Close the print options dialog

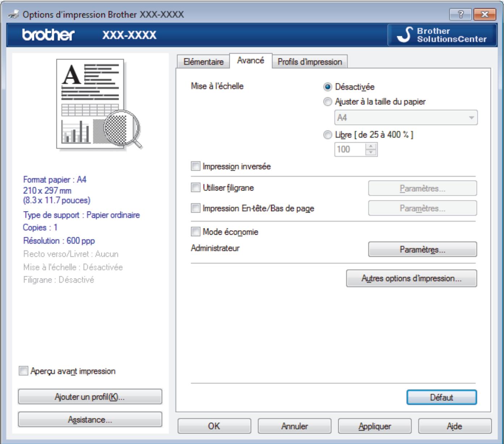point(485,14)
